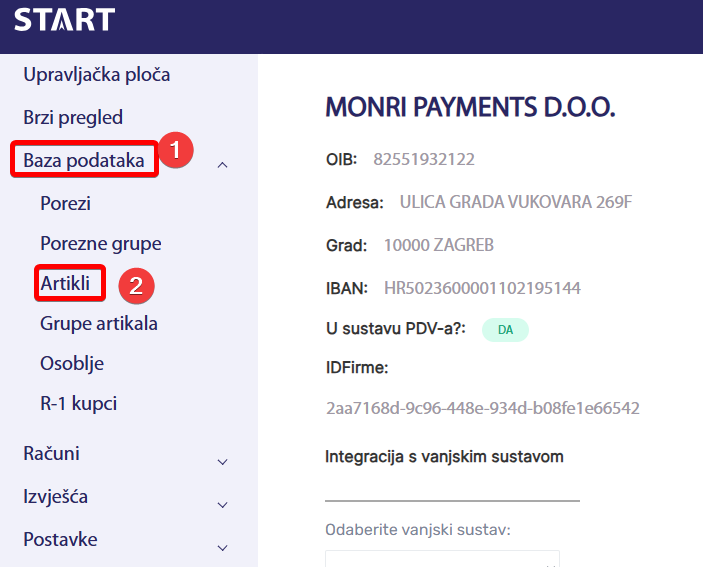Open Brzi pregled page
This screenshot has height=567, width=703.
point(73,118)
